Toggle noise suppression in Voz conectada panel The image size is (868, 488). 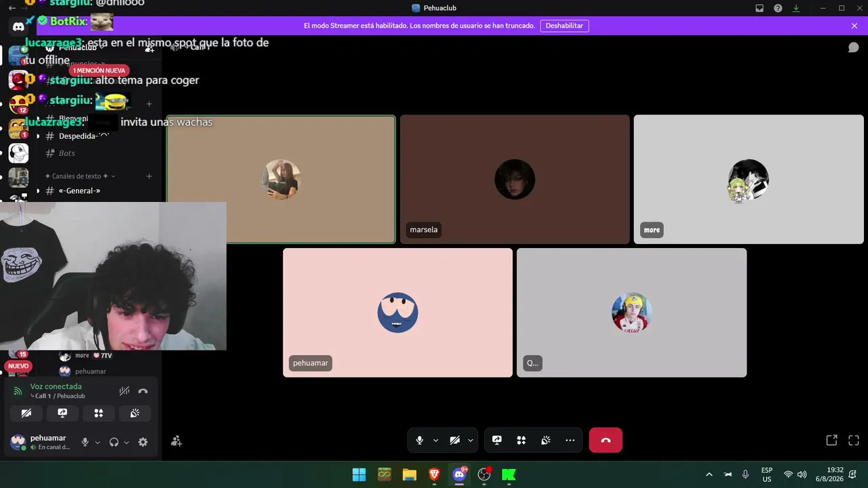124,391
